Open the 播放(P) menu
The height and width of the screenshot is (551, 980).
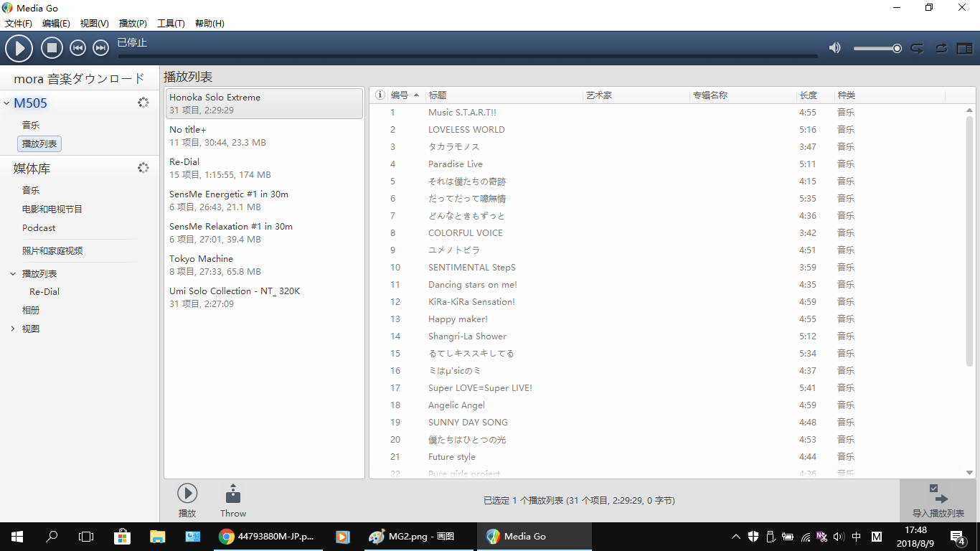click(x=133, y=23)
